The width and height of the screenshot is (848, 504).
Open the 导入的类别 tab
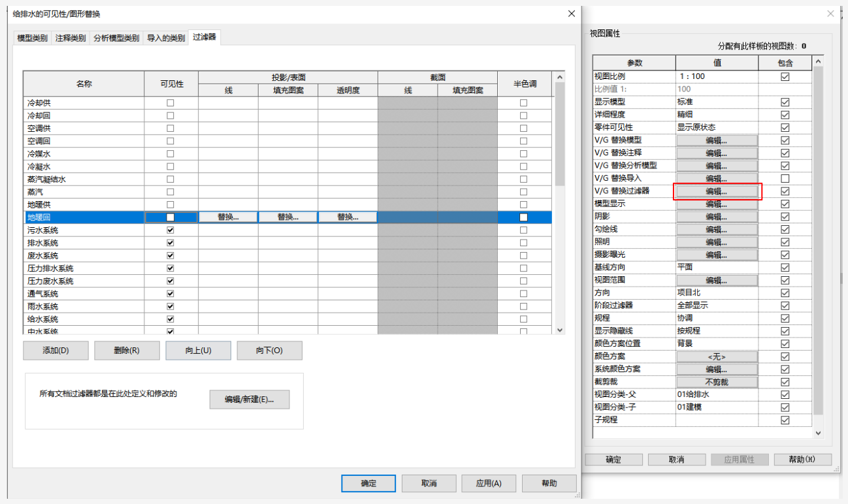(x=165, y=39)
